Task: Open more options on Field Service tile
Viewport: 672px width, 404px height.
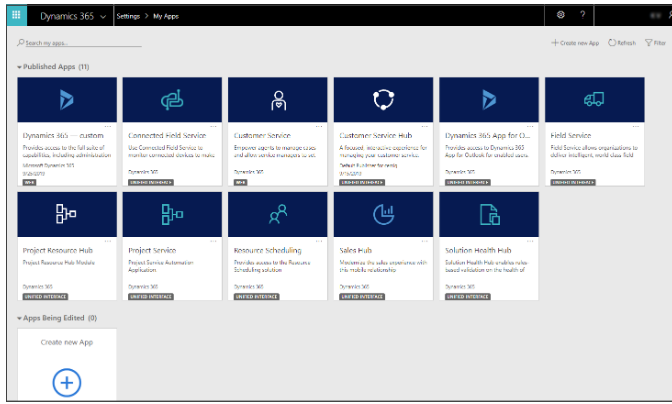Action: click(636, 126)
